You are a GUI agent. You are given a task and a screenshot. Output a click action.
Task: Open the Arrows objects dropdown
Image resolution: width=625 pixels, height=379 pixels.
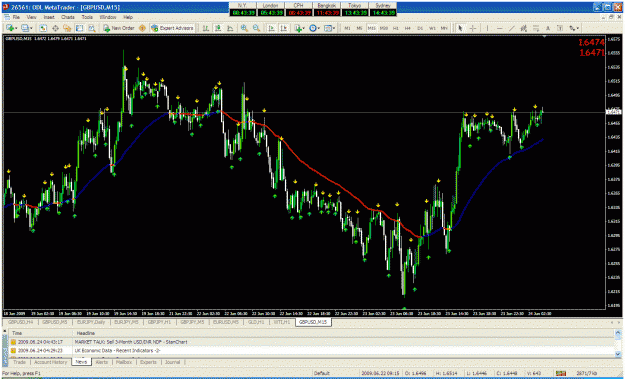tap(574, 28)
